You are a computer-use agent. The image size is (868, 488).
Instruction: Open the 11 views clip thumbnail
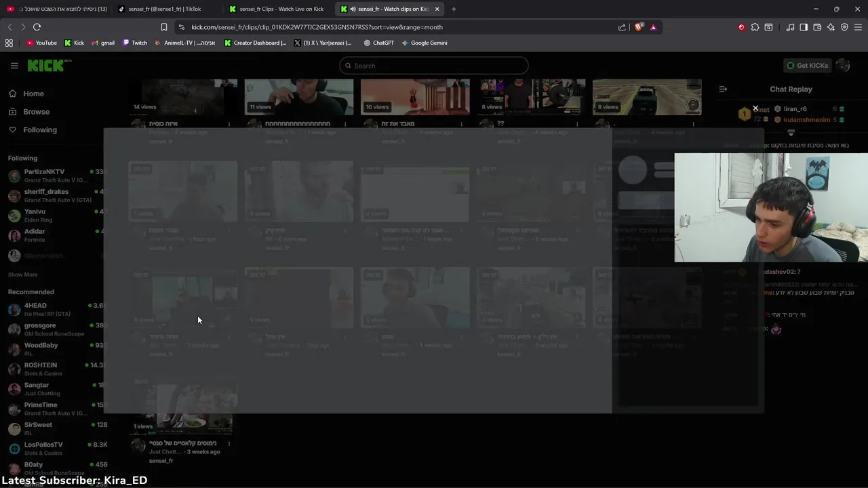tap(299, 97)
